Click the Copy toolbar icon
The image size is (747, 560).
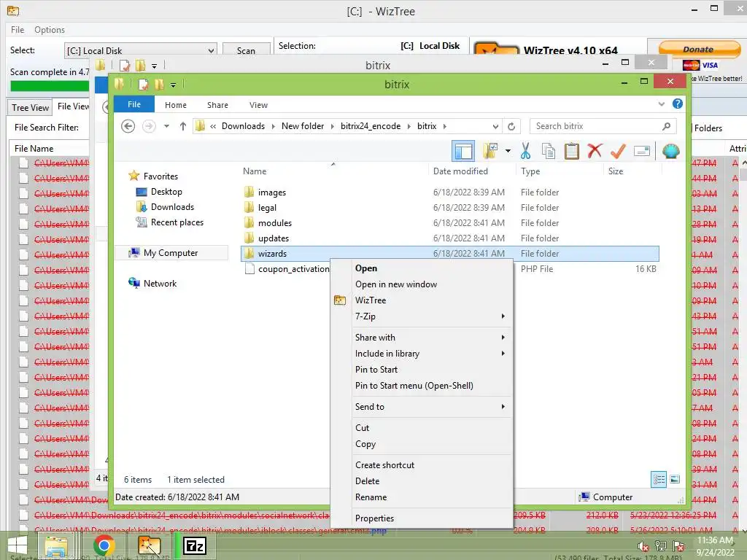pyautogui.click(x=549, y=152)
